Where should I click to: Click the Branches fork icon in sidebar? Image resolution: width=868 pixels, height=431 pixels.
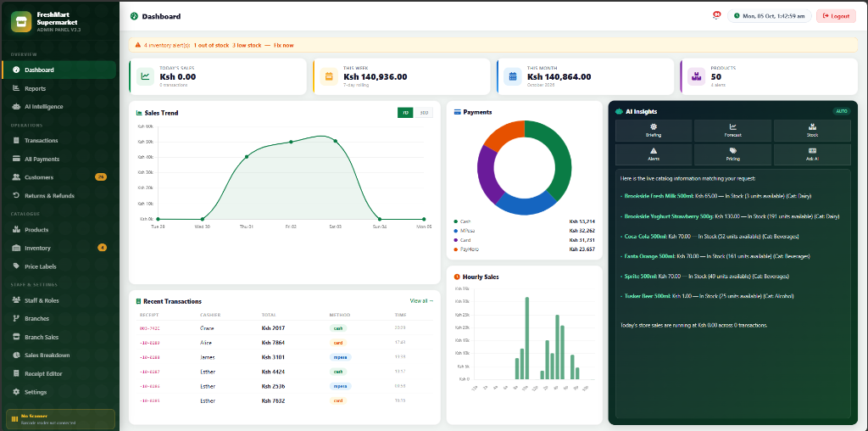point(16,318)
